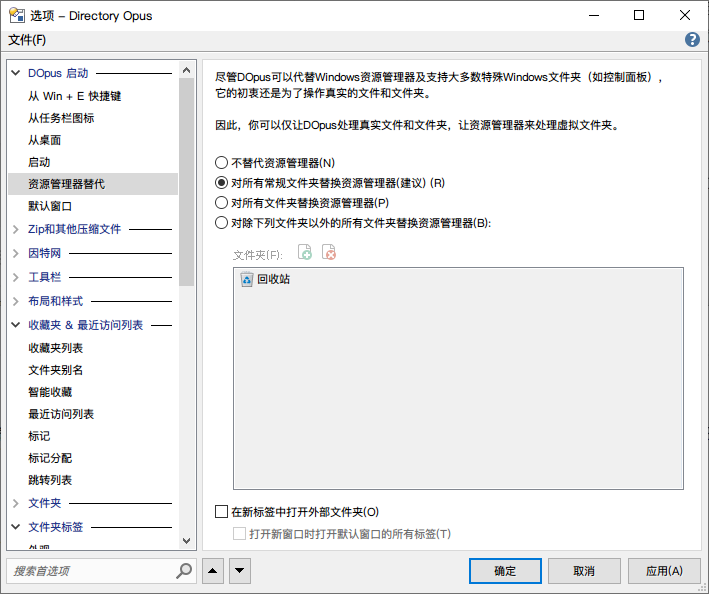Click the 因特网 category heading
Viewport: 709px width, 594px height.
[x=44, y=253]
